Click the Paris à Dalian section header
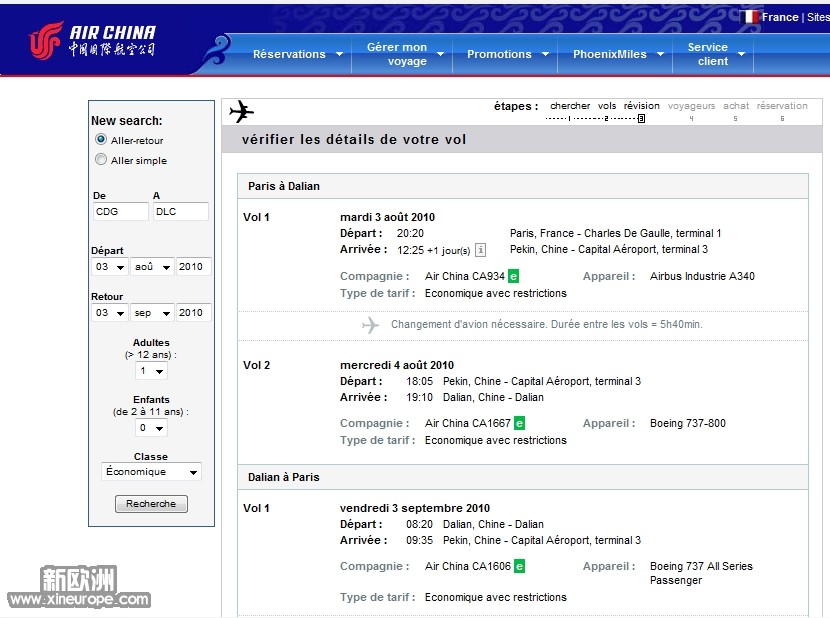This screenshot has height=618, width=830. click(x=522, y=186)
